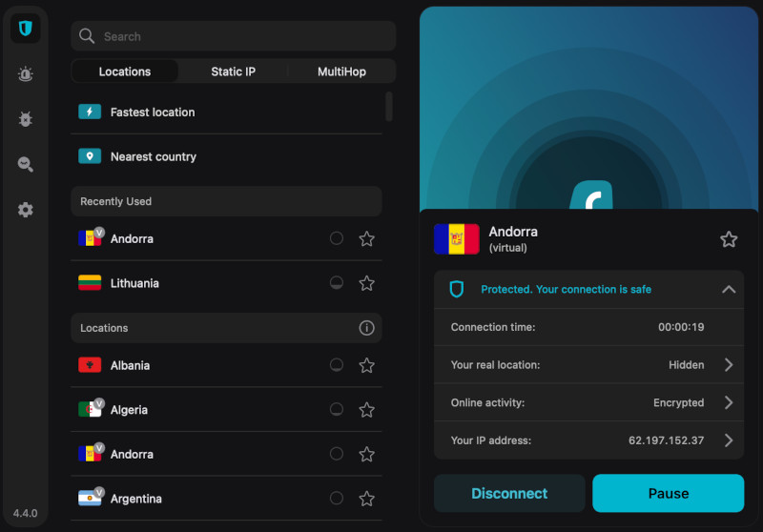Click the Encrypted online activity value

click(678, 402)
